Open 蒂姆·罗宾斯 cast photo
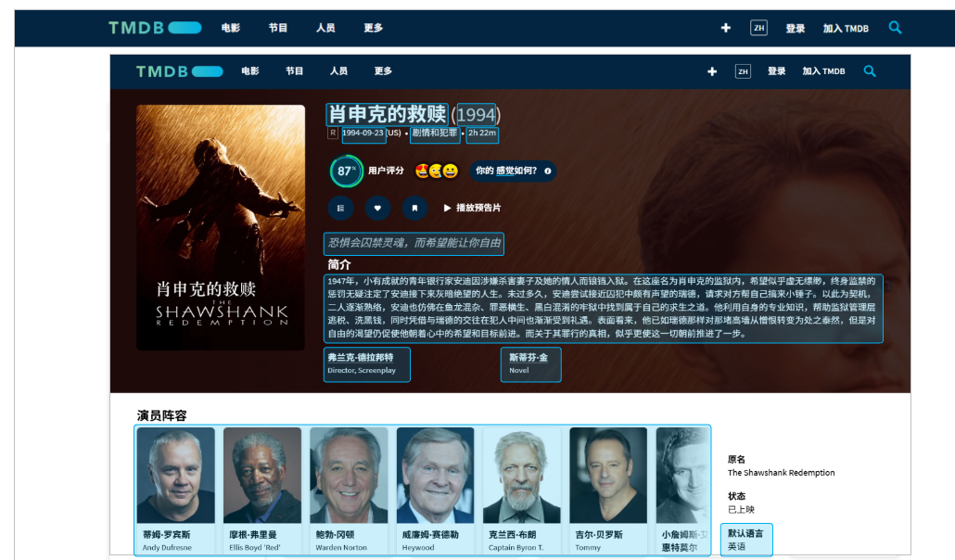 point(175,476)
